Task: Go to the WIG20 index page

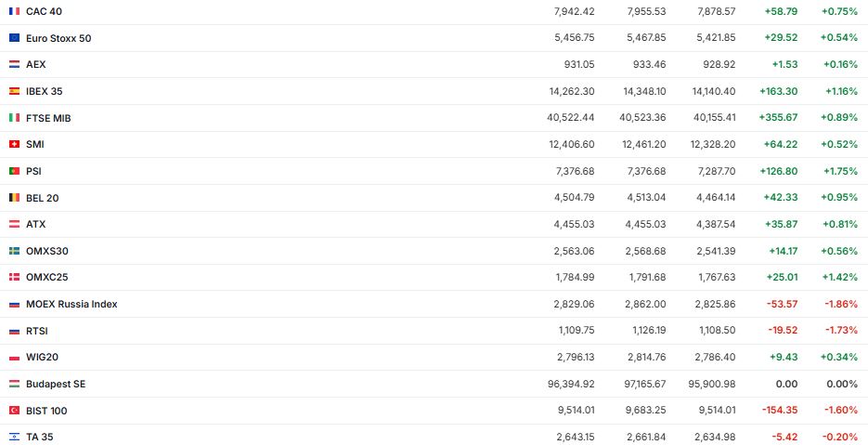Action: point(42,357)
